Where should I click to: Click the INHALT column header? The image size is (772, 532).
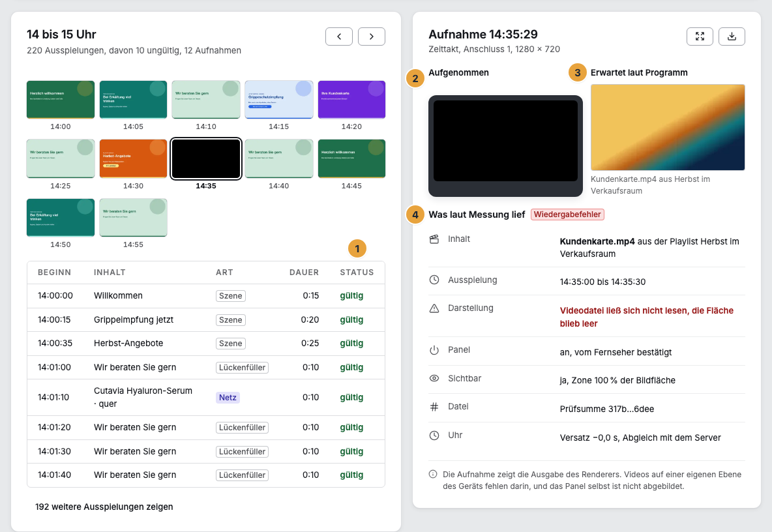coord(110,273)
